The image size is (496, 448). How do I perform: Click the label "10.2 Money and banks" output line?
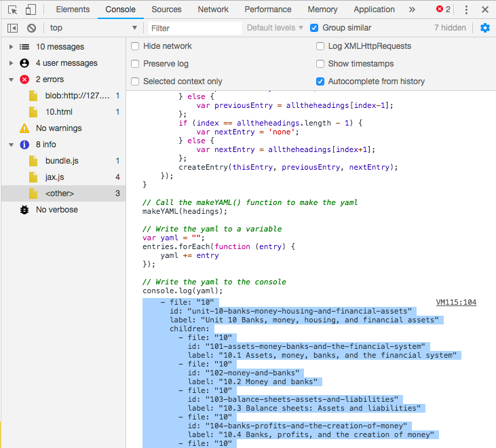pyautogui.click(x=252, y=381)
